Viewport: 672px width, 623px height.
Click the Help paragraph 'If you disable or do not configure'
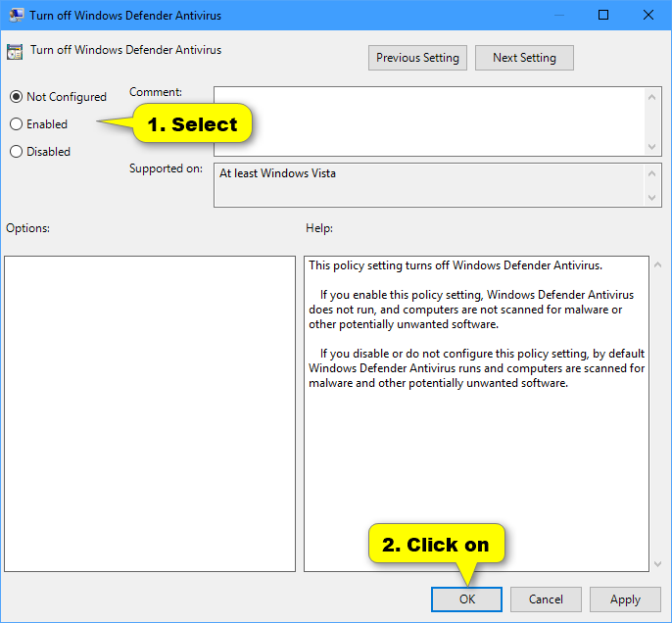click(x=476, y=368)
